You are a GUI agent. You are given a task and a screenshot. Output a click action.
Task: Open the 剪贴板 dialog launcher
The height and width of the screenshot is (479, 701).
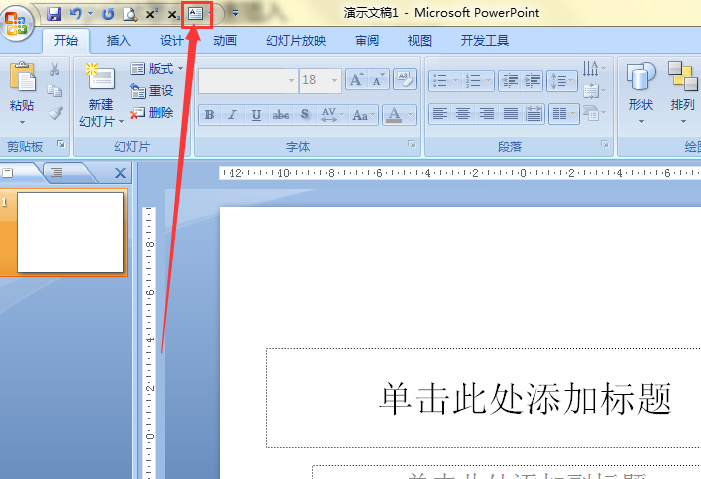click(x=61, y=144)
